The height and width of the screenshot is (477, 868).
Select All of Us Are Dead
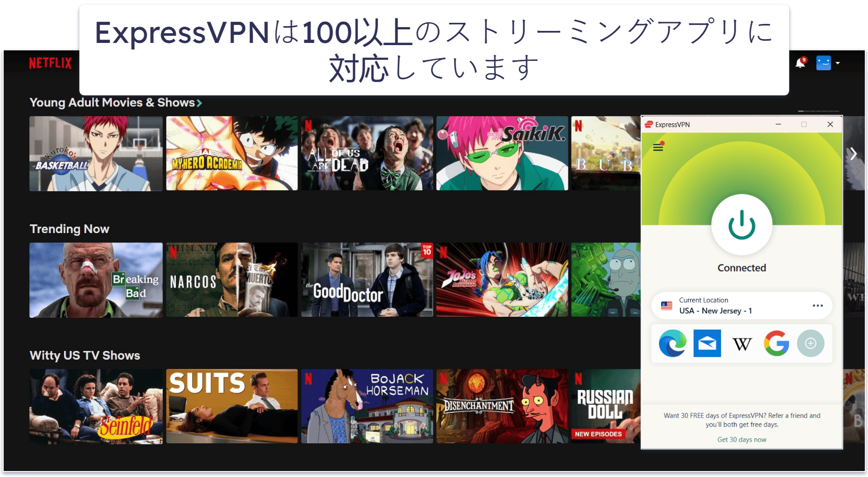[368, 153]
